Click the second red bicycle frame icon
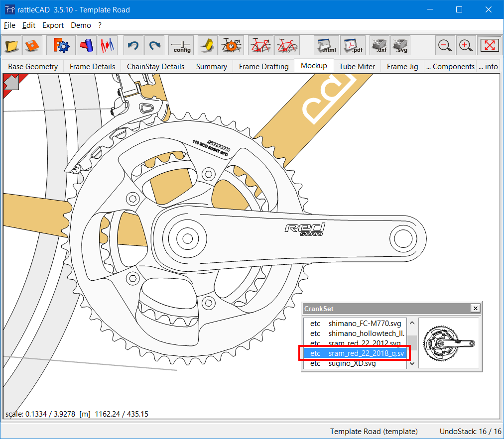 pyautogui.click(x=287, y=45)
